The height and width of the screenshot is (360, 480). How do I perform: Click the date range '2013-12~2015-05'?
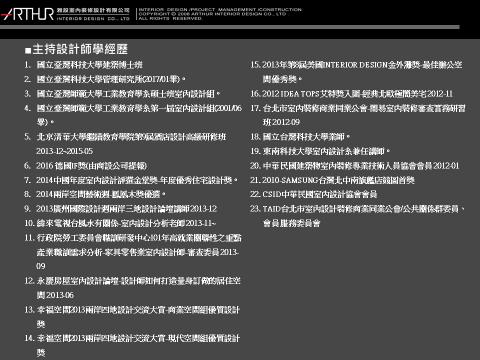point(65,151)
